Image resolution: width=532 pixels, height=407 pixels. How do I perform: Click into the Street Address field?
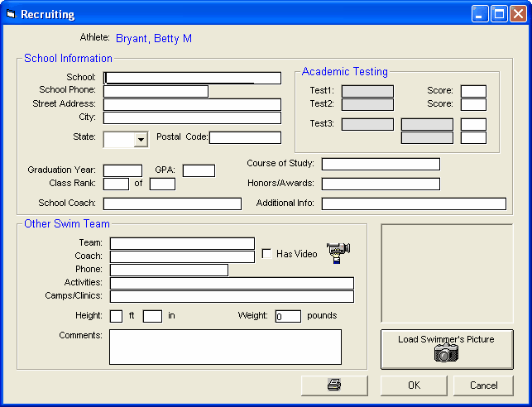[x=192, y=104]
